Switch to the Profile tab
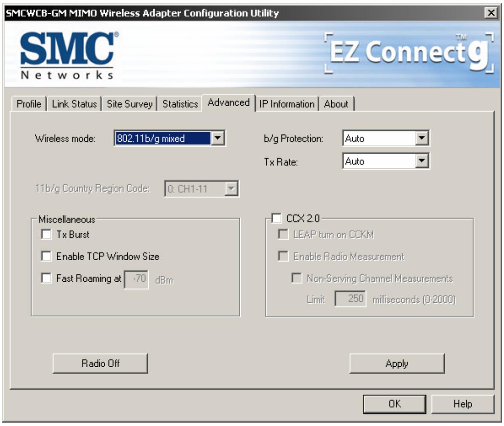The height and width of the screenshot is (426, 504). coord(29,104)
